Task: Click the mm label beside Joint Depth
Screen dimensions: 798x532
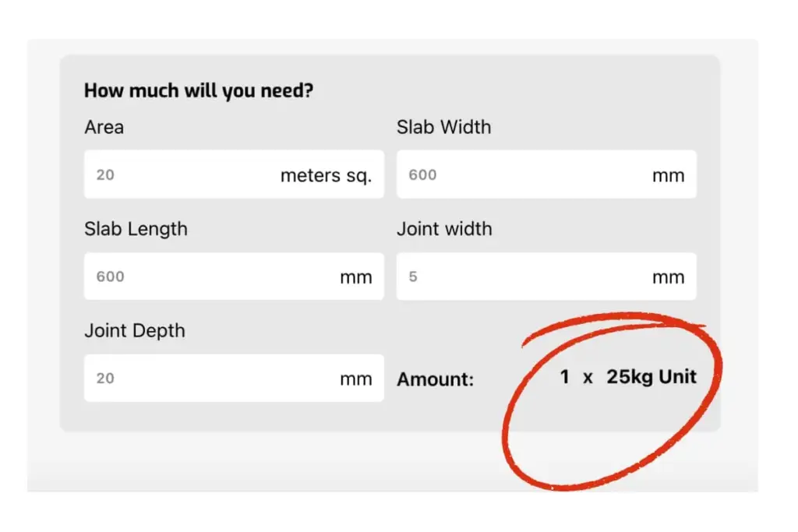Action: [x=356, y=379]
